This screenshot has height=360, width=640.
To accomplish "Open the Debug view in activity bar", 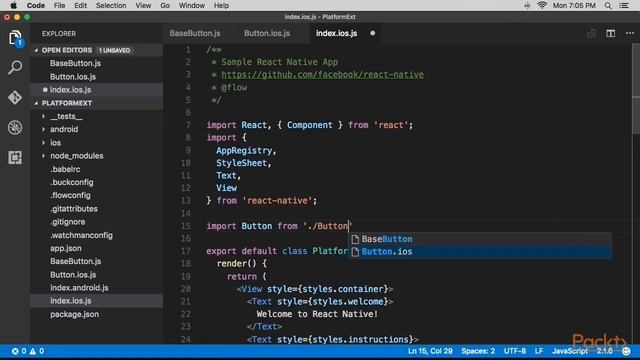I will pos(15,127).
